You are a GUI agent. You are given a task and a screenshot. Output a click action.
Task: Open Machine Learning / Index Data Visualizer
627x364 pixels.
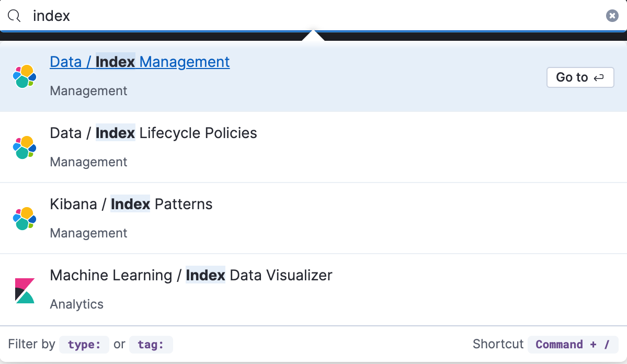pyautogui.click(x=190, y=275)
